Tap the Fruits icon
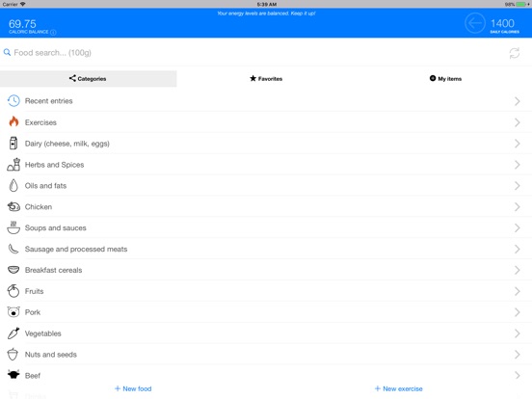This screenshot has width=532, height=399. point(13,291)
